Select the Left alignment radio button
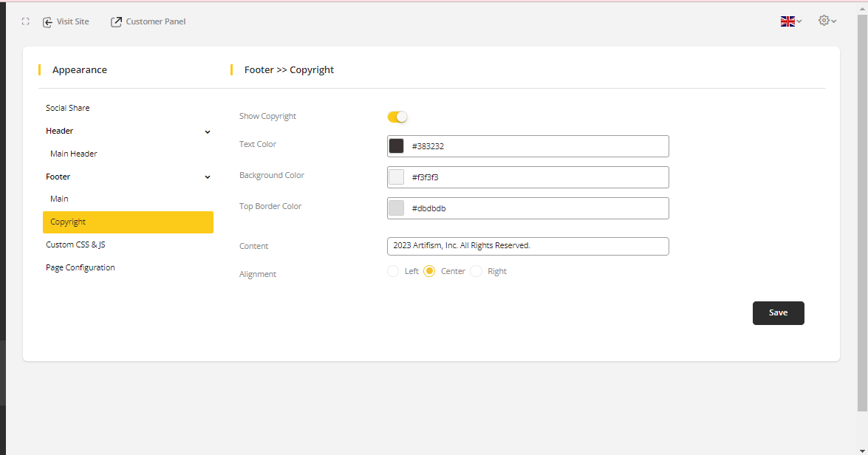This screenshot has height=455, width=868. coord(393,271)
